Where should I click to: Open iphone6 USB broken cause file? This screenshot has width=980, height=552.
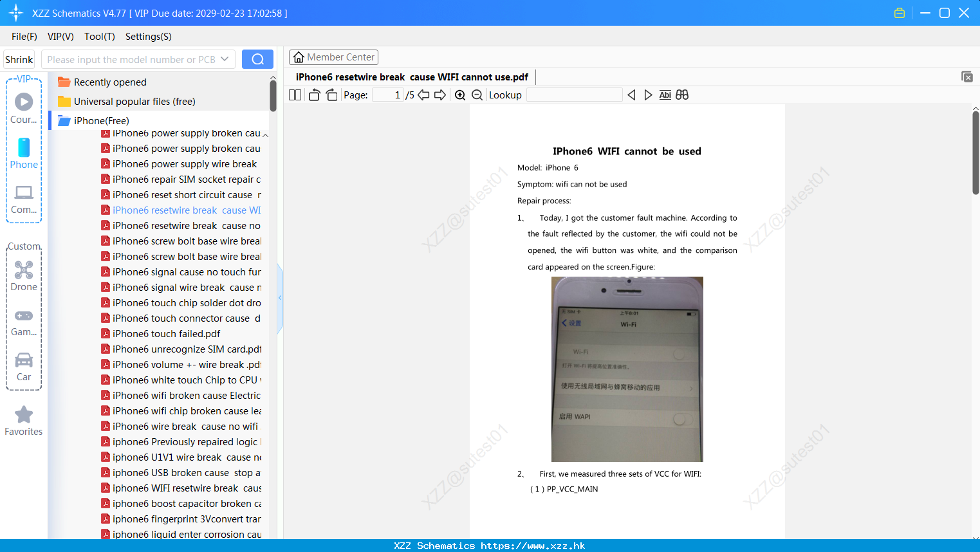[x=181, y=473]
